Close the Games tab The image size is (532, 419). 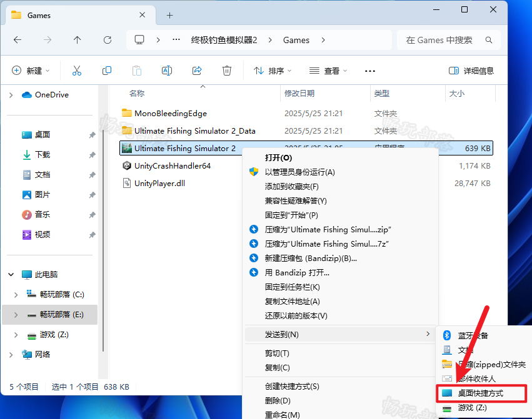[142, 15]
